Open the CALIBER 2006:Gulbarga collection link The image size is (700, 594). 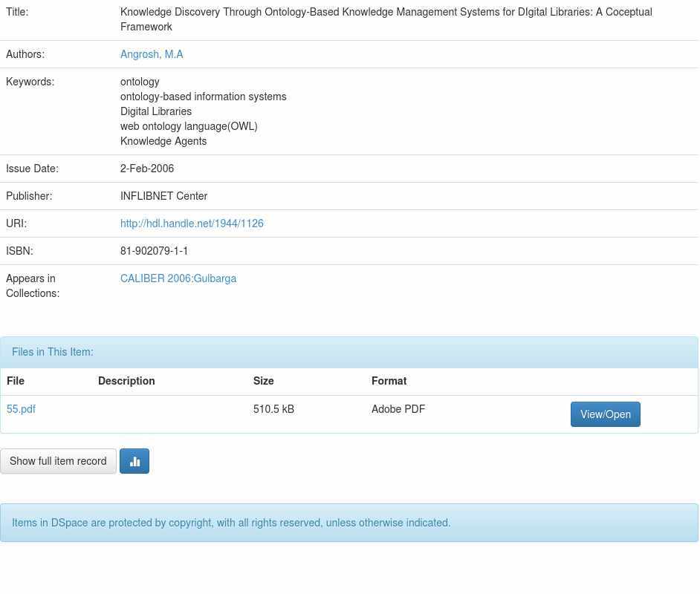pyautogui.click(x=178, y=278)
